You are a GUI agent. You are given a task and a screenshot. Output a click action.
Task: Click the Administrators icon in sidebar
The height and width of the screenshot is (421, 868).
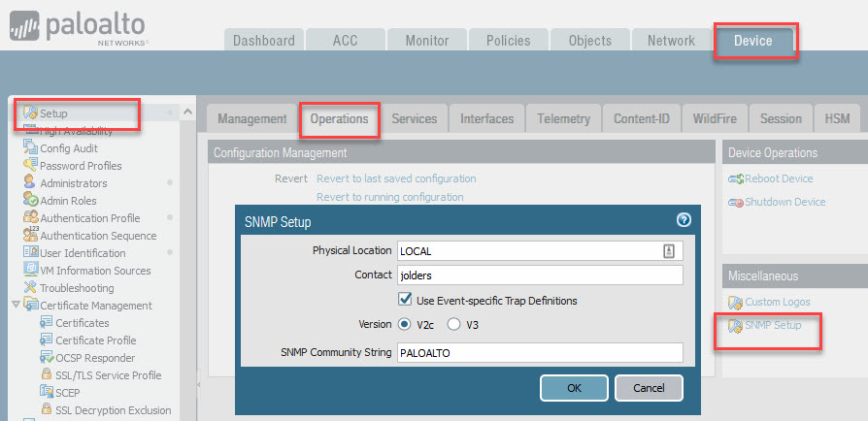click(x=31, y=183)
